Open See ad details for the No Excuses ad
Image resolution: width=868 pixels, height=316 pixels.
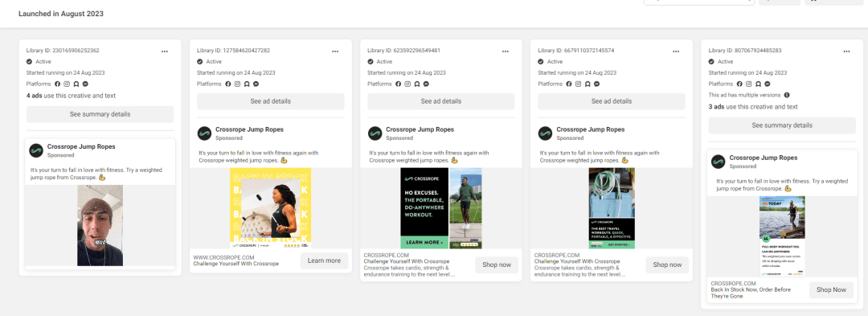tap(441, 101)
